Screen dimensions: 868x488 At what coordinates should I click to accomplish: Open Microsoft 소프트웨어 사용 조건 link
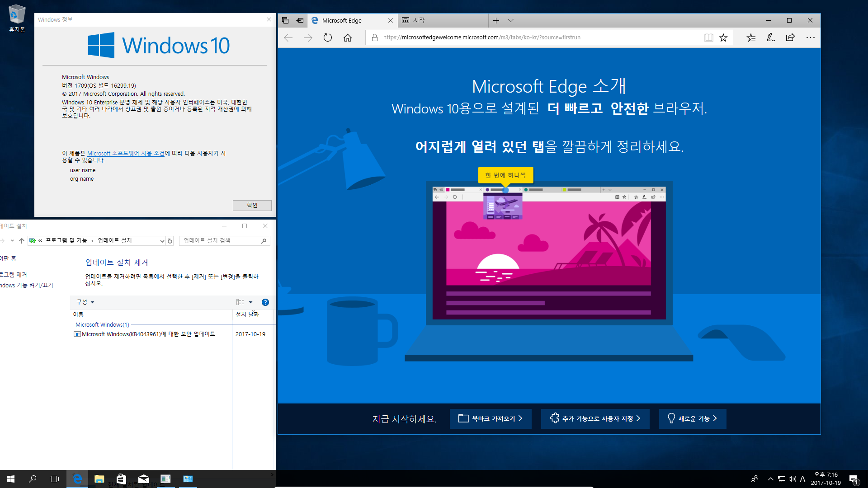[126, 153]
